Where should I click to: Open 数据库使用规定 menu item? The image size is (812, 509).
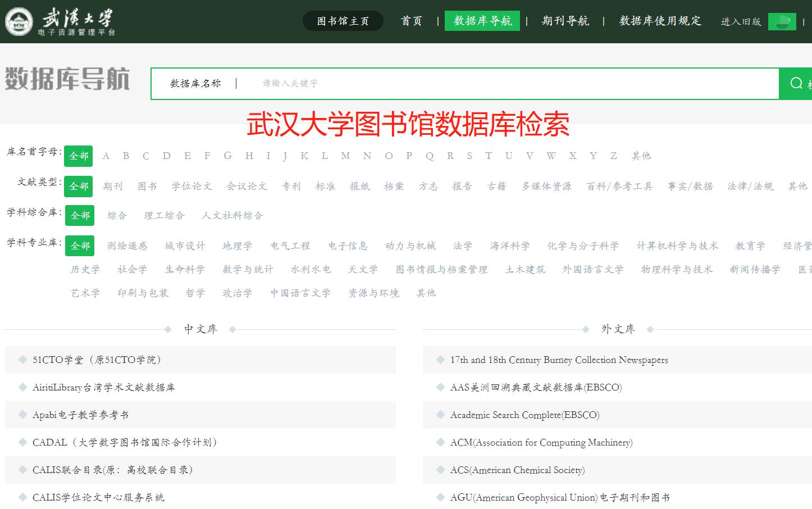coord(660,21)
